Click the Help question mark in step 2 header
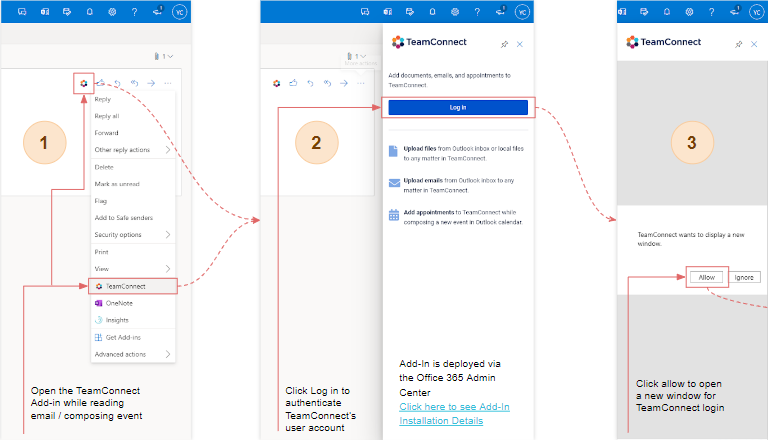Screen dimensions: 768x440 pos(478,12)
